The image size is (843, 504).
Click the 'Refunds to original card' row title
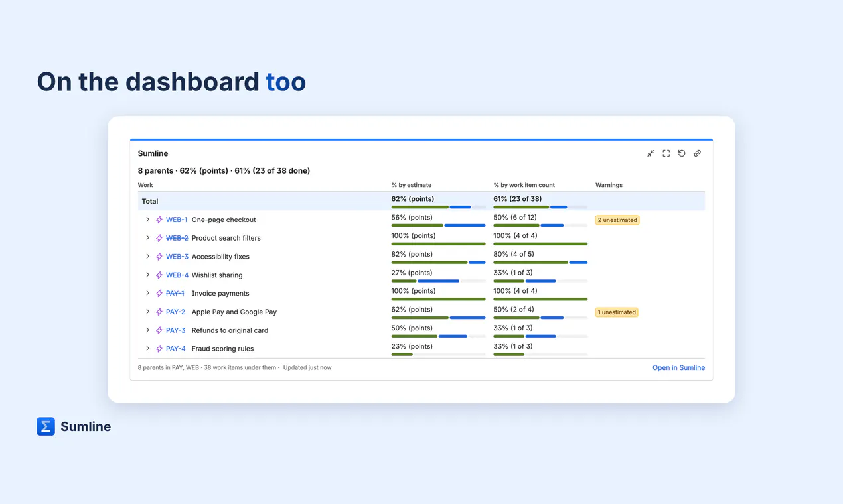[230, 330]
